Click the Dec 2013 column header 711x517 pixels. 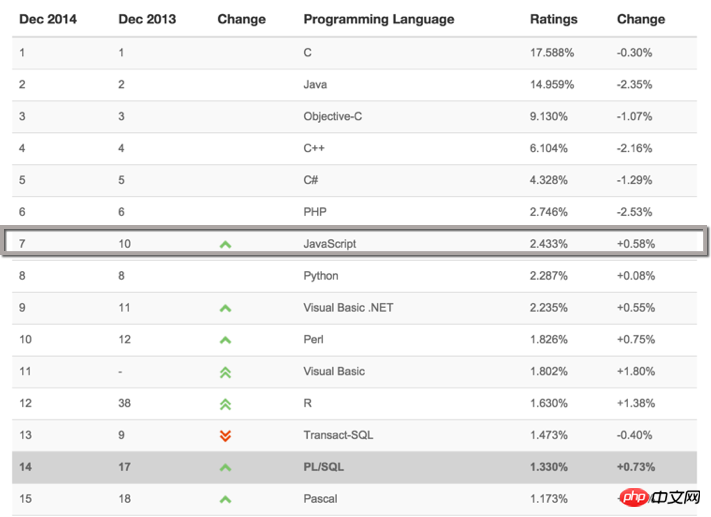click(x=146, y=19)
